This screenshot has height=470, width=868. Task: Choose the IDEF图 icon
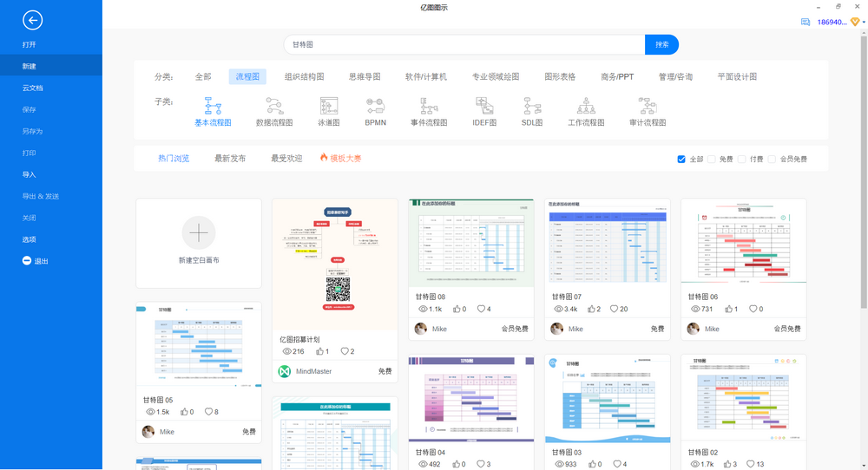483,107
